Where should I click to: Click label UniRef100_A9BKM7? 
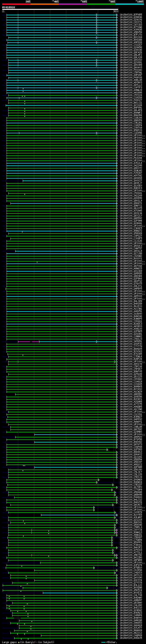pyautogui.click(x=131, y=600)
